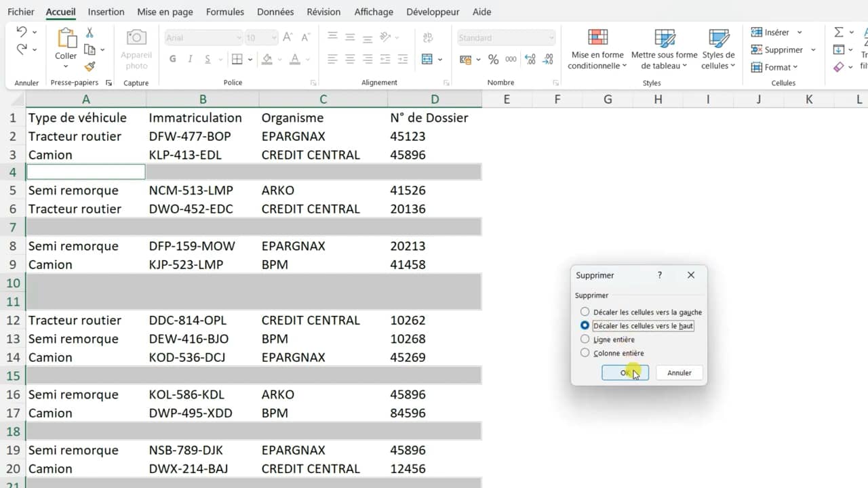This screenshot has height=488, width=868.
Task: Click the AutoSum sigma icon
Action: coord(839,33)
